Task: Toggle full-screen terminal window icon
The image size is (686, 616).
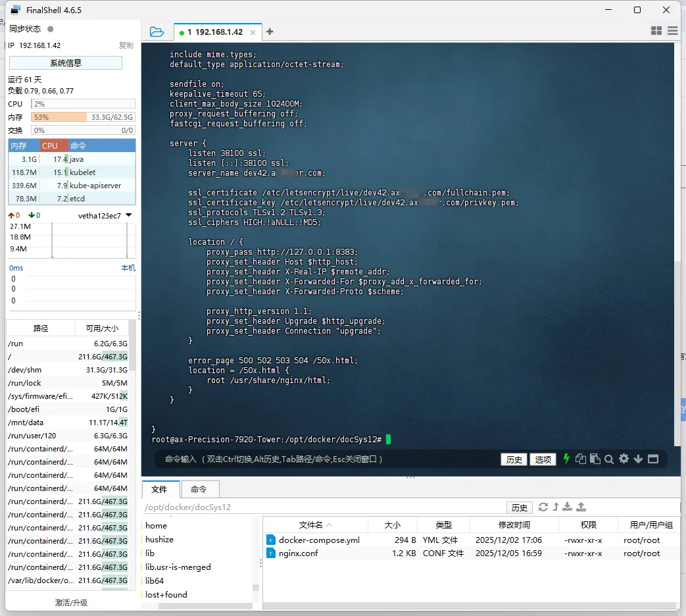Action: click(653, 459)
